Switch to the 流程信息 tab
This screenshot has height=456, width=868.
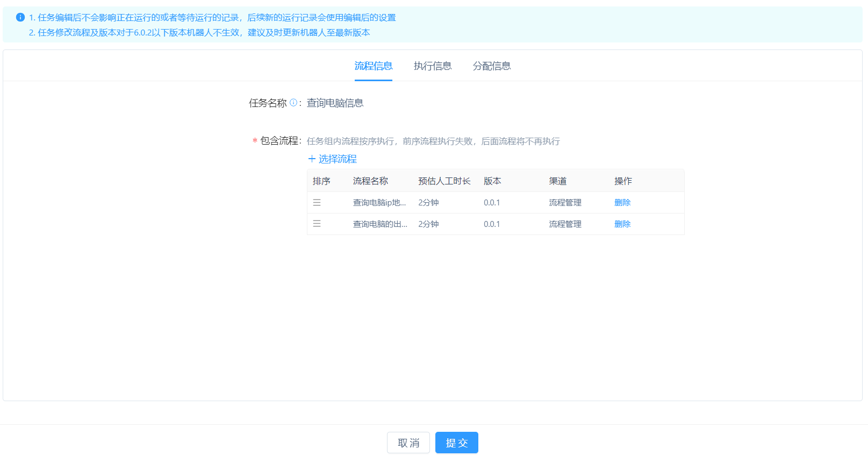[x=373, y=66]
